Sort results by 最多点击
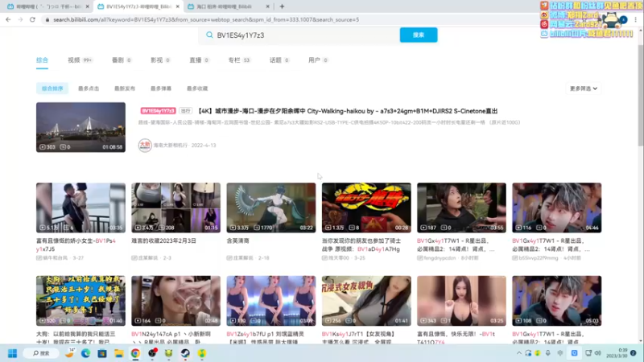 coord(89,88)
